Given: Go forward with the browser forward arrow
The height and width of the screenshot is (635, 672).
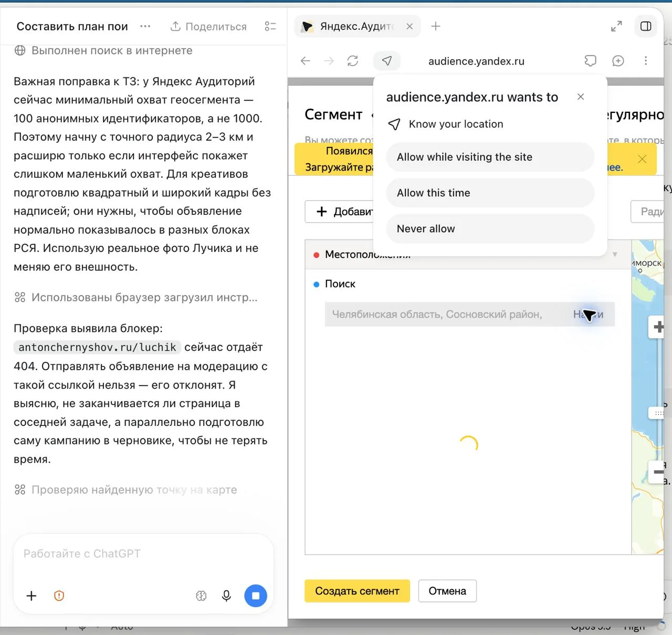Looking at the screenshot, I should 329,61.
